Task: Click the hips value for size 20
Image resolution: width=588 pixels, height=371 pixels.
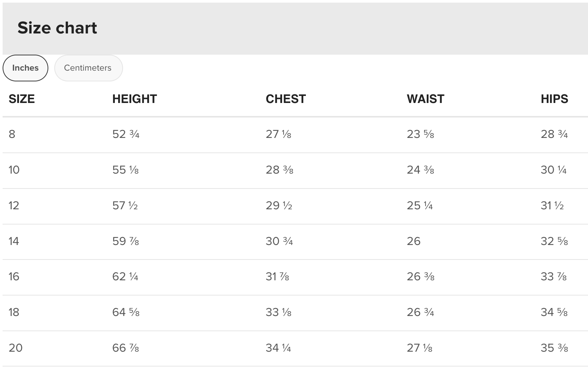Action: tap(554, 348)
